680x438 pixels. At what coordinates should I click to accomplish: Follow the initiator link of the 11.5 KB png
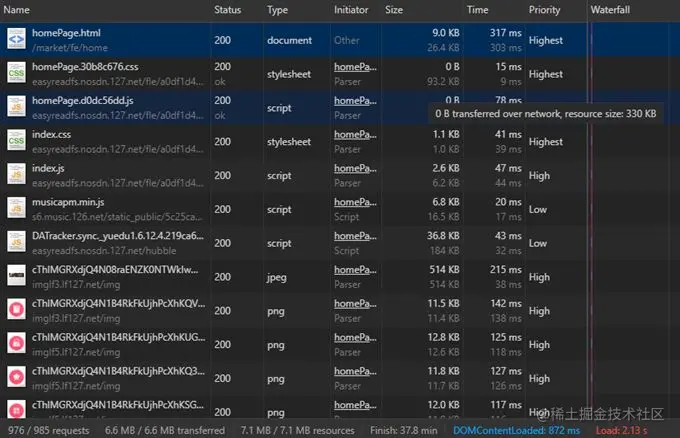pyautogui.click(x=355, y=304)
